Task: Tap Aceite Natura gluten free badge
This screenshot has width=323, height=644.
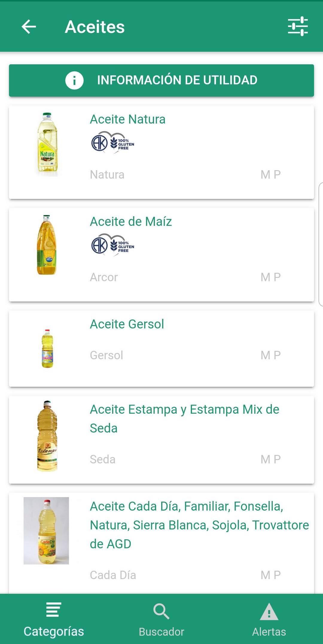Action: click(113, 142)
